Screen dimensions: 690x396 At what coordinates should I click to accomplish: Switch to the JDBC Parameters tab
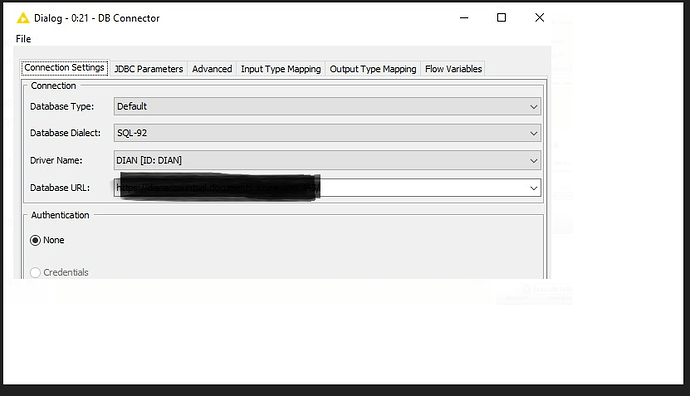pos(148,69)
